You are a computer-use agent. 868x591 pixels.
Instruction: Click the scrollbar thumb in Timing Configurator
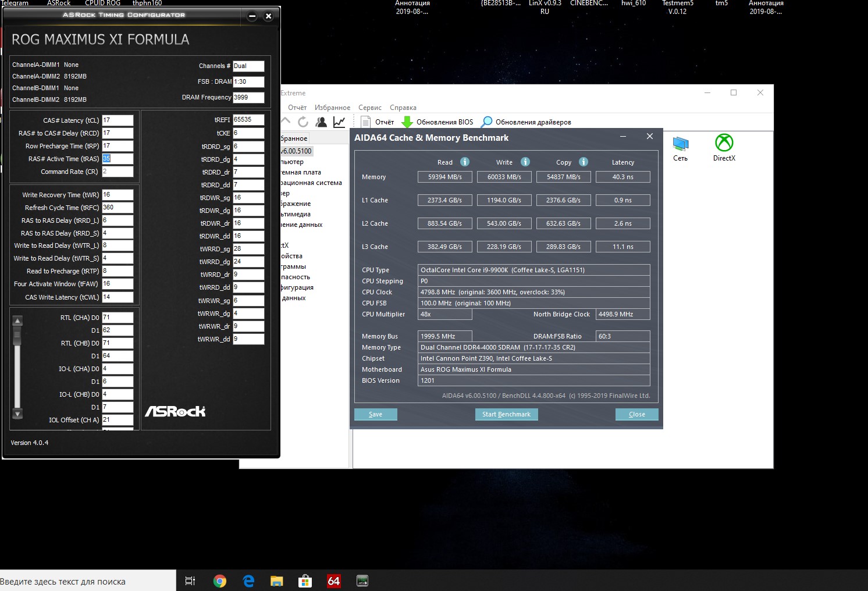pyautogui.click(x=17, y=334)
